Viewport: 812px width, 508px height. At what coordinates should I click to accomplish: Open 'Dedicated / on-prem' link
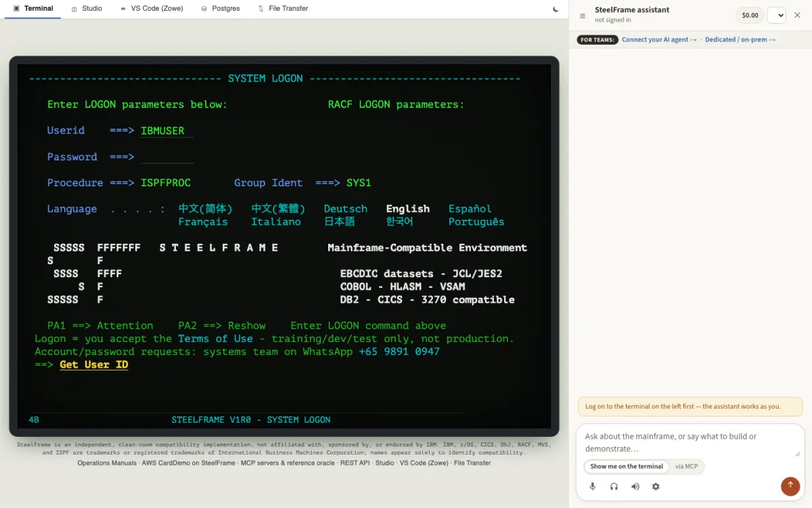(x=740, y=39)
